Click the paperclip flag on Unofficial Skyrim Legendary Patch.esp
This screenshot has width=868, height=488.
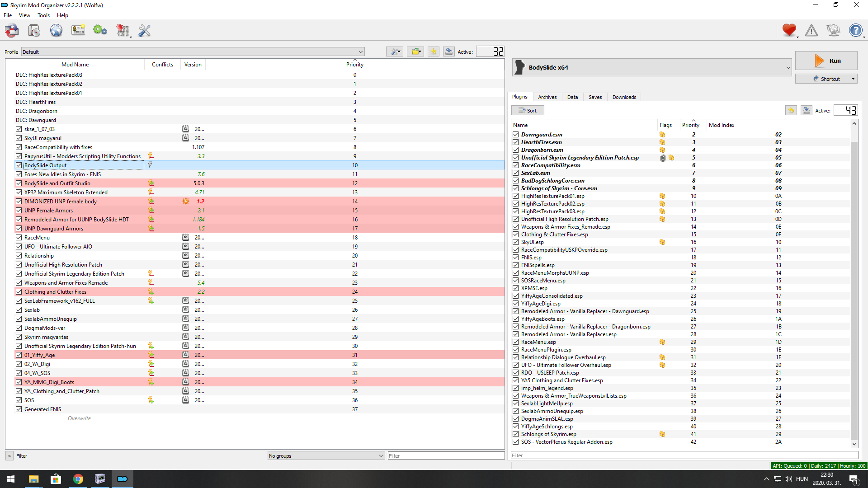(x=663, y=158)
